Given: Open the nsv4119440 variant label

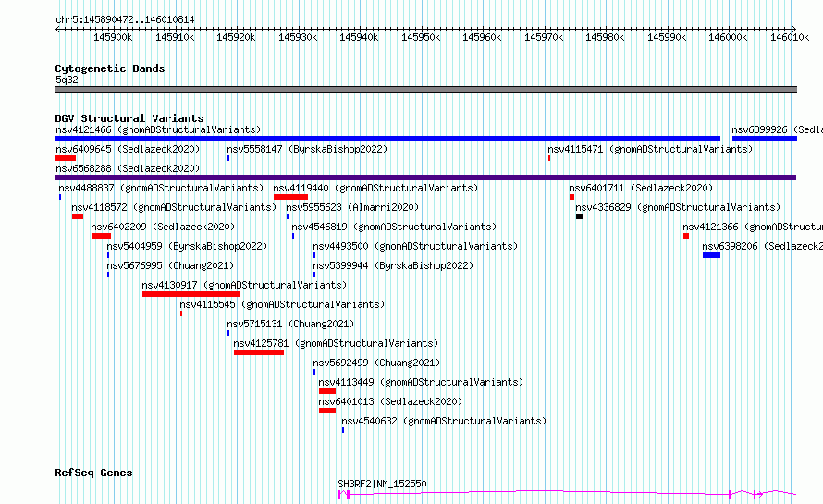Looking at the screenshot, I should pos(375,188).
